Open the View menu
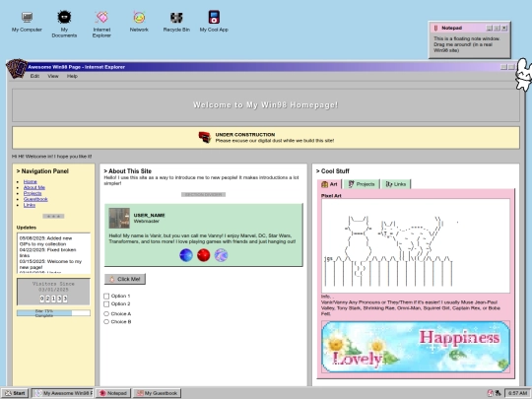Image resolution: width=532 pixels, height=399 pixels. point(53,76)
